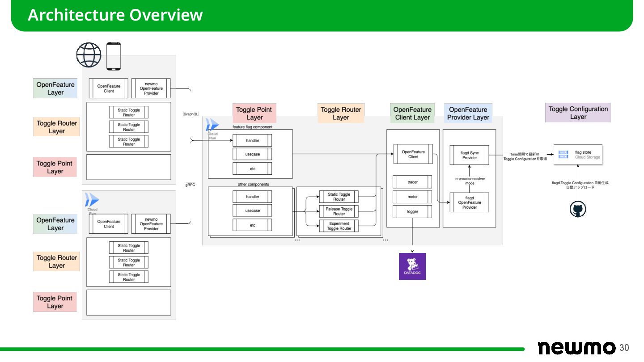Select the Release Toggle Router box
Image resolution: width=644 pixels, height=362 pixels.
point(339,211)
